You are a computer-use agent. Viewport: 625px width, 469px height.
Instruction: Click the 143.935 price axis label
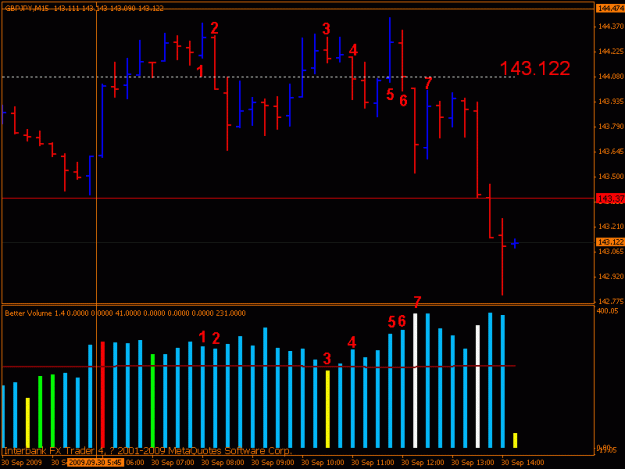611,102
